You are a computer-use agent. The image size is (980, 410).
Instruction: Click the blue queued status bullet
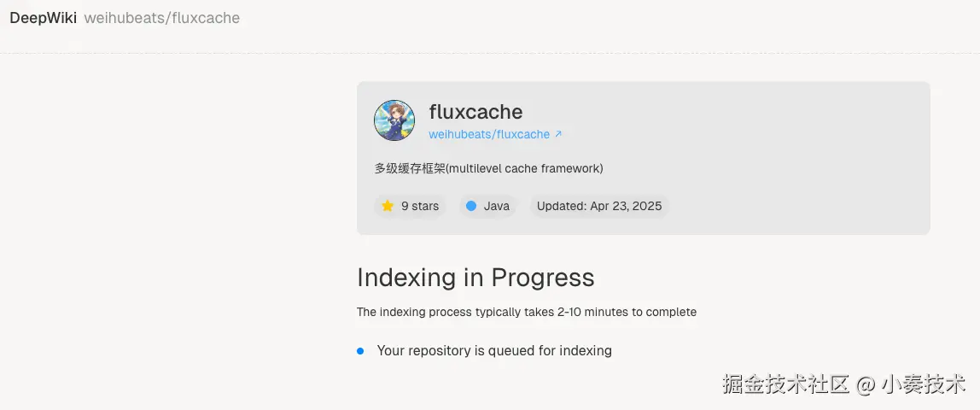[x=360, y=350]
